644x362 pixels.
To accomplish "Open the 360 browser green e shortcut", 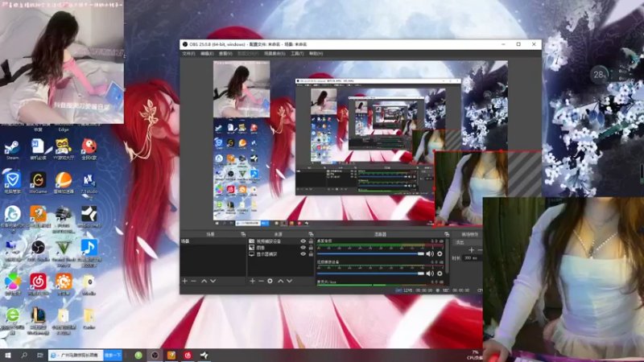I will coord(12,321).
